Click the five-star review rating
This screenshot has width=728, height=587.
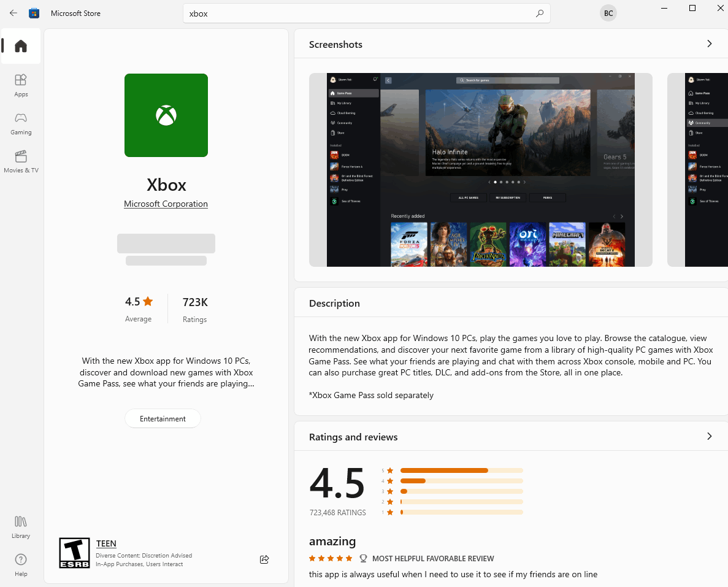pos(331,558)
